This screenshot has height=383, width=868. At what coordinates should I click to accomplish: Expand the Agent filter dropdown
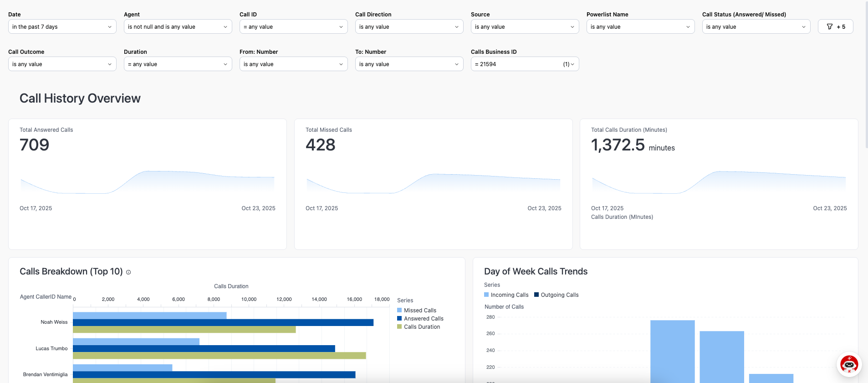tap(178, 27)
